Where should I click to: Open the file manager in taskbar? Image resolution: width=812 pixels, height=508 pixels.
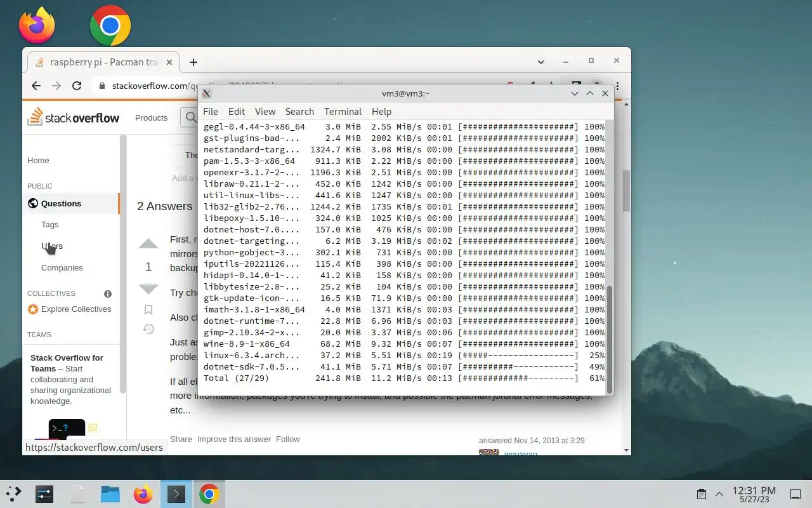(x=110, y=494)
